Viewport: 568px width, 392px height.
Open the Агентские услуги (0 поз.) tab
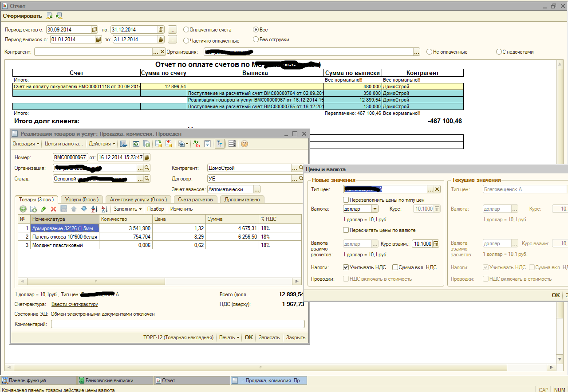[138, 200]
